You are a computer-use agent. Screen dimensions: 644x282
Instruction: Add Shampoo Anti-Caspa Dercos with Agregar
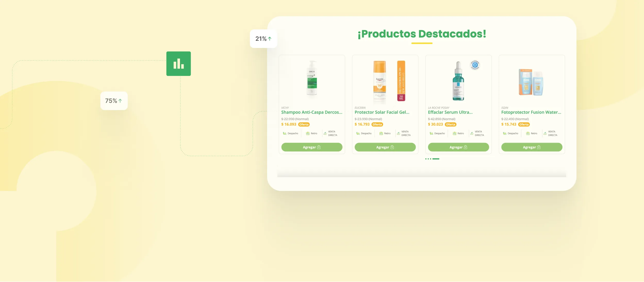312,147
